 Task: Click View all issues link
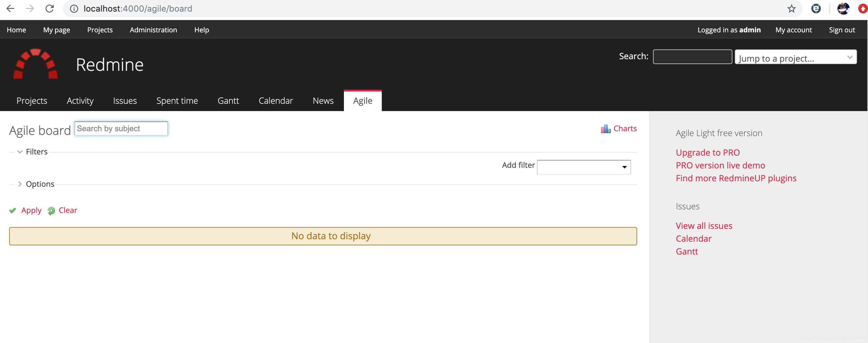click(704, 225)
